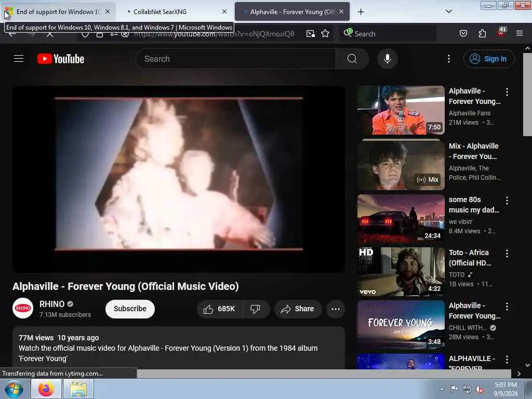This screenshot has height=399, width=532.
Task: Open Windows Explorer from the taskbar
Action: [79, 389]
